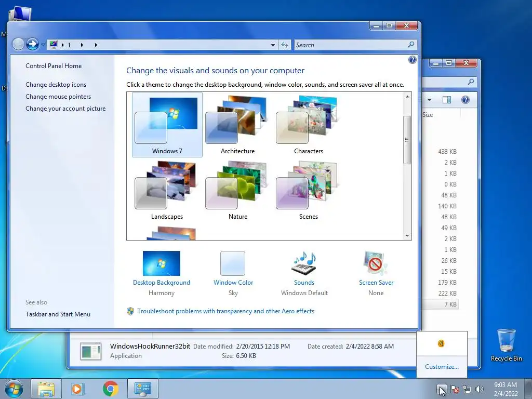
Task: Open Desktop Background settings icon
Action: (x=162, y=263)
